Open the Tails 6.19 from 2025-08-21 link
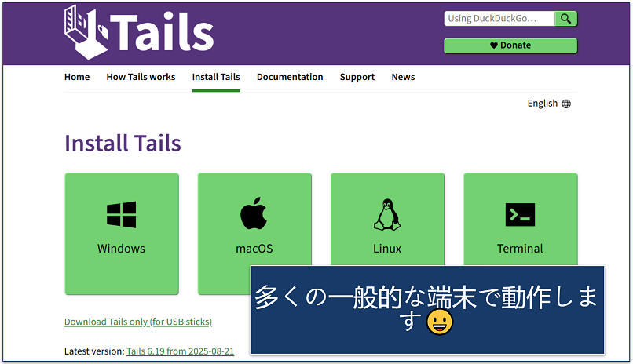Image resolution: width=633 pixels, height=364 pixels. [x=181, y=351]
